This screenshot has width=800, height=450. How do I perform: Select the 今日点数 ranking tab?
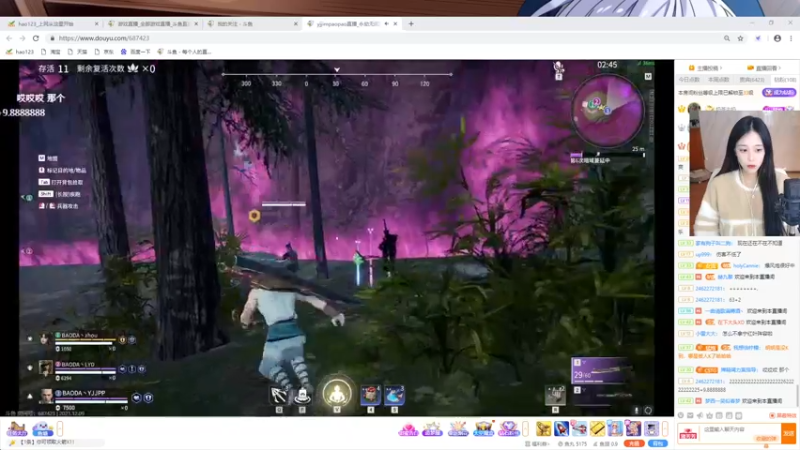tap(689, 80)
